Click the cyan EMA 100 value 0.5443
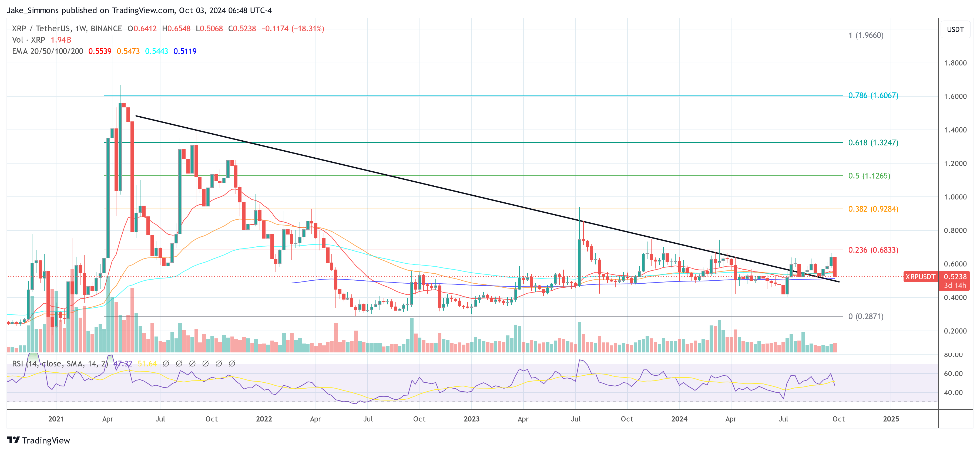The height and width of the screenshot is (452, 980). point(156,51)
